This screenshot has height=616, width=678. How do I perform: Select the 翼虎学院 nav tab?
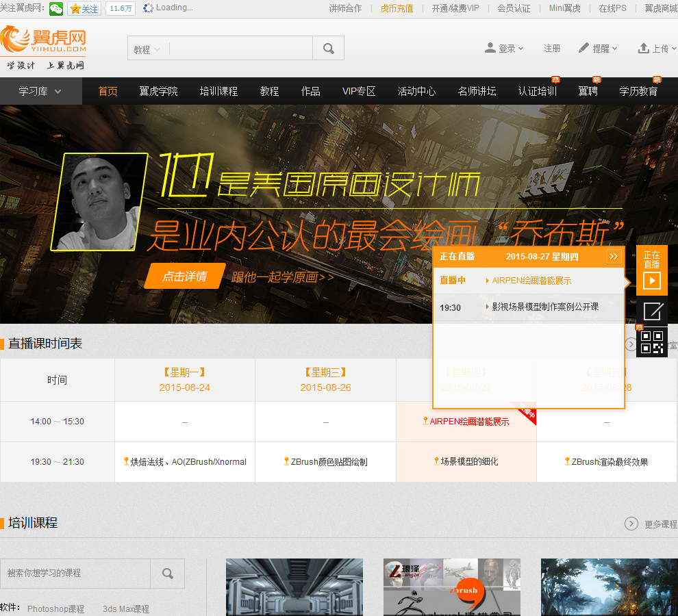tap(158, 91)
